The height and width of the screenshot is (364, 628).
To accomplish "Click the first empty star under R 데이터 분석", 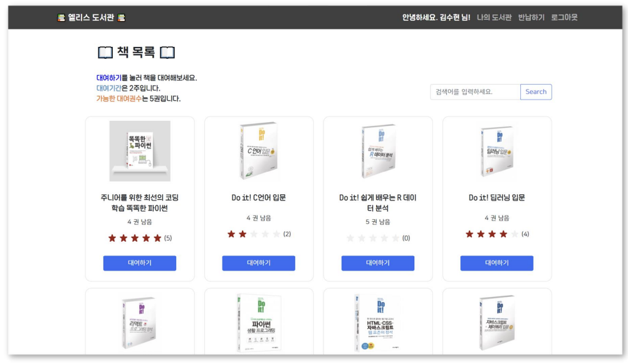I will pos(350,238).
